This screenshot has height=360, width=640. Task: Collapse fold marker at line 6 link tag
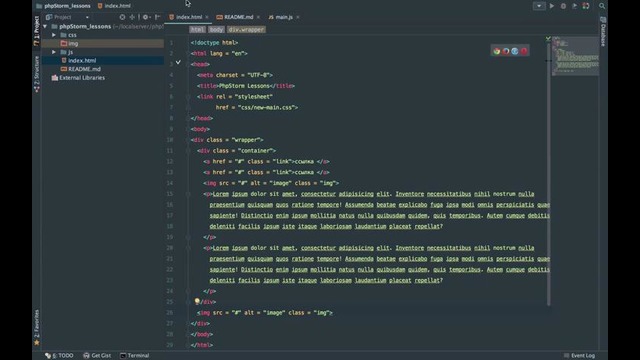point(188,97)
